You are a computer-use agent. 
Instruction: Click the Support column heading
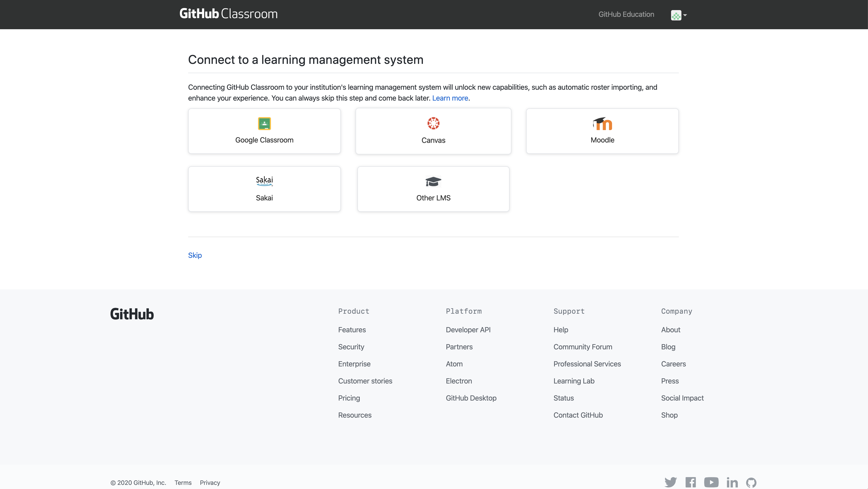(569, 311)
